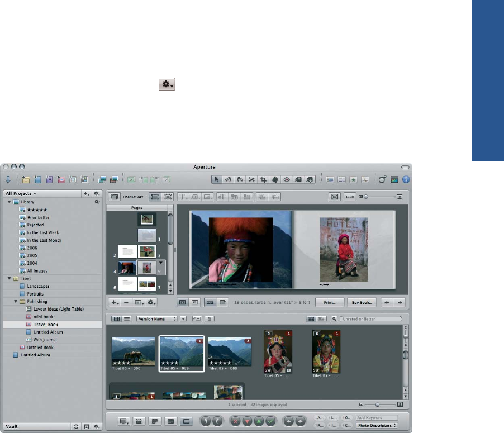504x433 pixels.
Task: Choose the Selection arrow tool
Action: [x=217, y=180]
